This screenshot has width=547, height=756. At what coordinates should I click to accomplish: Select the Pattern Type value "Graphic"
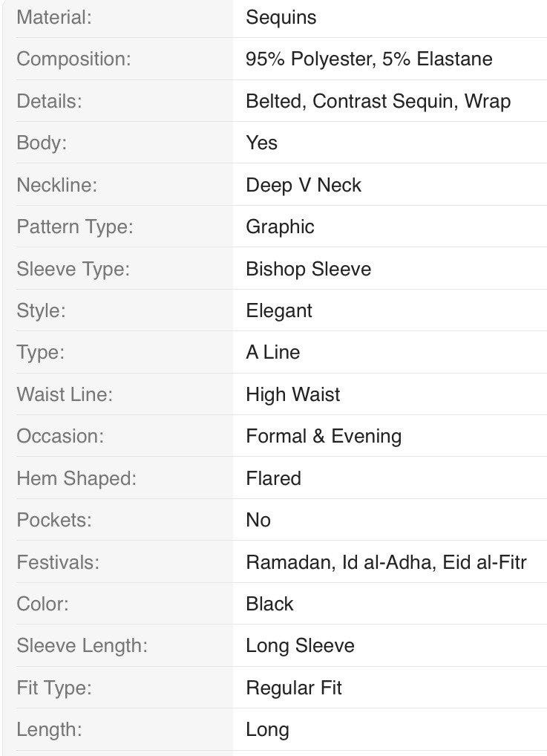click(280, 227)
